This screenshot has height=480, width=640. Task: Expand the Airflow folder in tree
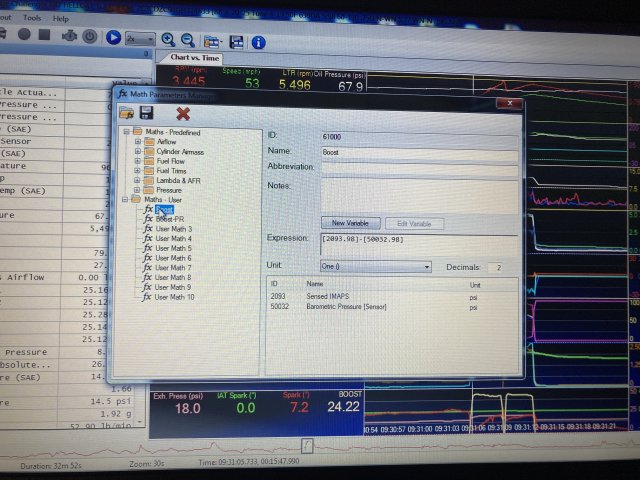click(x=137, y=142)
